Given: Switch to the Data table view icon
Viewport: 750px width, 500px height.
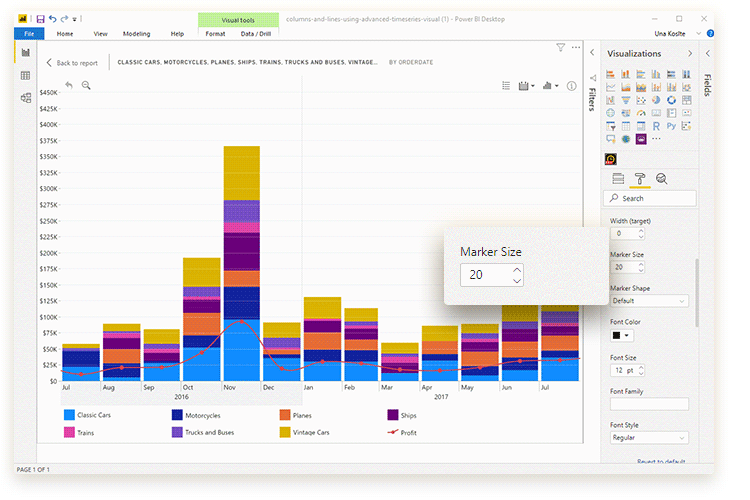Looking at the screenshot, I should pyautogui.click(x=25, y=75).
